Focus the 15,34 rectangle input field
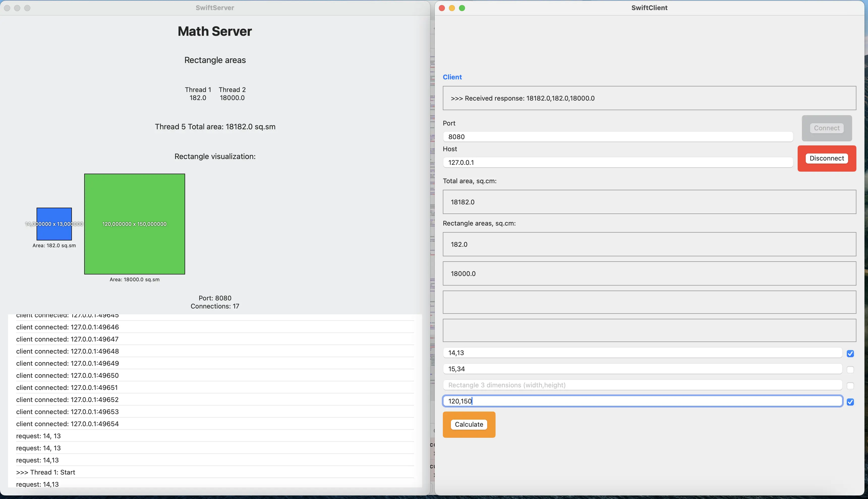Screen dimensions: 868x499 642,369
